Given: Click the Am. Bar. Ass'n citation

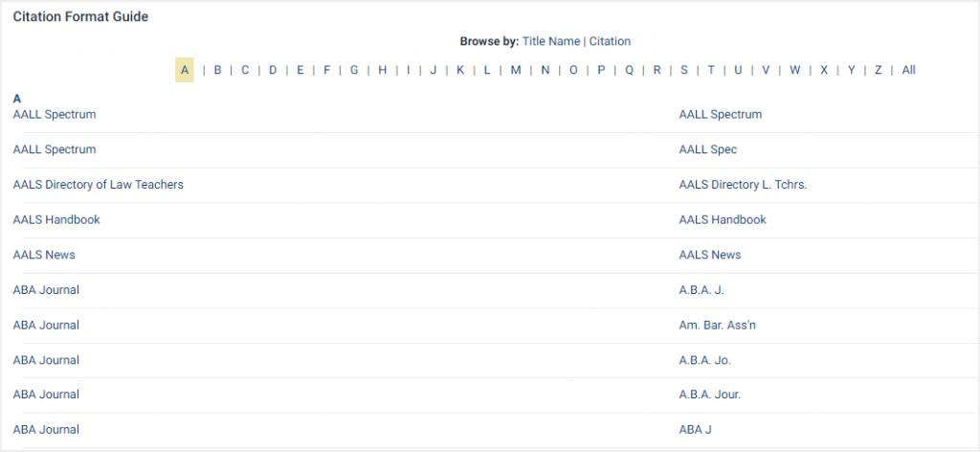Looking at the screenshot, I should [718, 325].
